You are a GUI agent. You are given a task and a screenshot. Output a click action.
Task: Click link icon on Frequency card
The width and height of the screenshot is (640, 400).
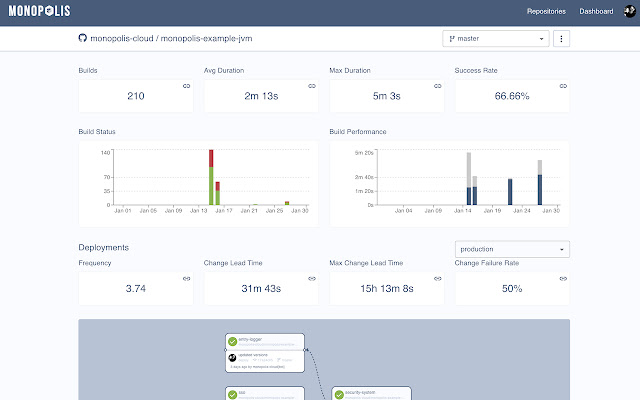click(x=186, y=279)
